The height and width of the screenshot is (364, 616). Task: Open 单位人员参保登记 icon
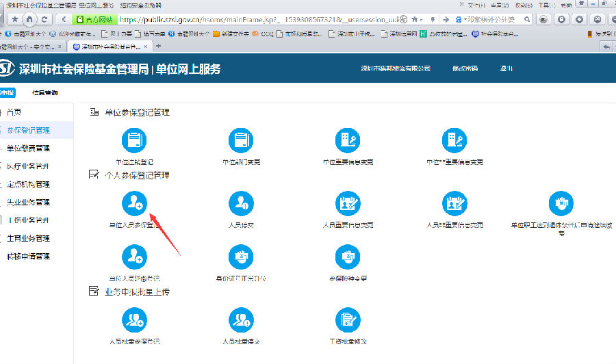134,202
